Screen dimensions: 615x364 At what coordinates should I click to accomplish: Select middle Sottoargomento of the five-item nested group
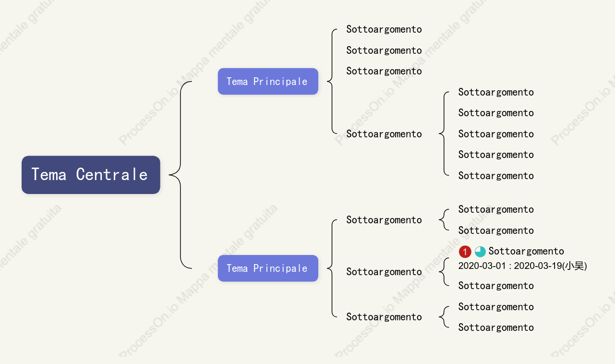pyautogui.click(x=496, y=134)
